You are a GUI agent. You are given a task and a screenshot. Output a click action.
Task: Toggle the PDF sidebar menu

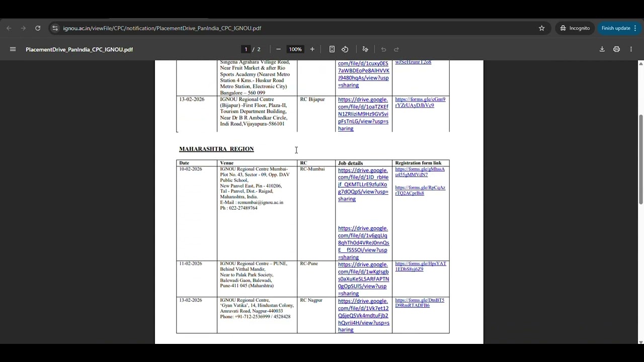13,49
